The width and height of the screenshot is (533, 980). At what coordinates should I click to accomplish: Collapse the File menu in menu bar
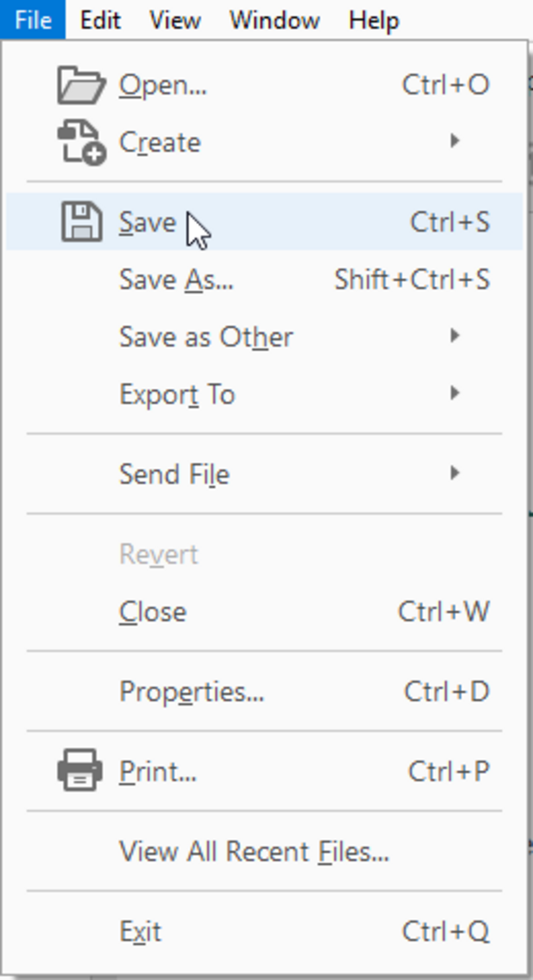[x=33, y=20]
